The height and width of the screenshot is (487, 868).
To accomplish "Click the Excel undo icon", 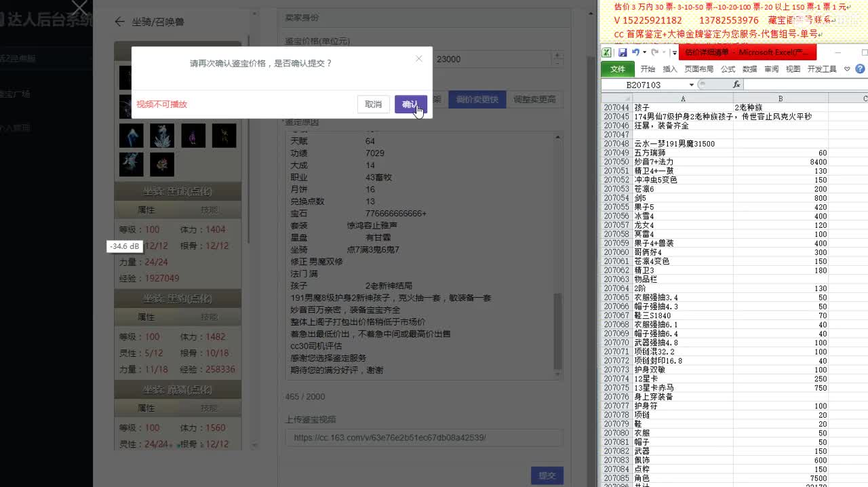I will click(x=635, y=52).
